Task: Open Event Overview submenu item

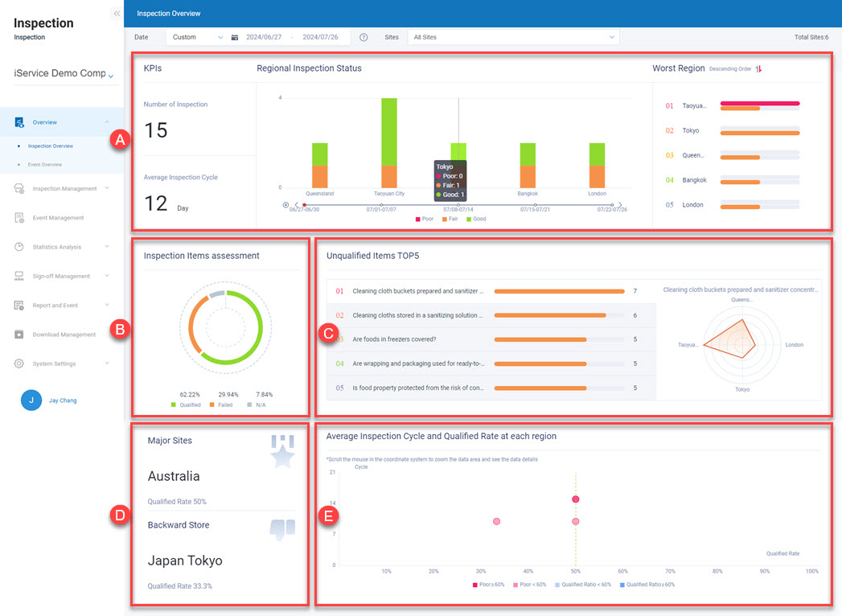Action: (x=47, y=165)
